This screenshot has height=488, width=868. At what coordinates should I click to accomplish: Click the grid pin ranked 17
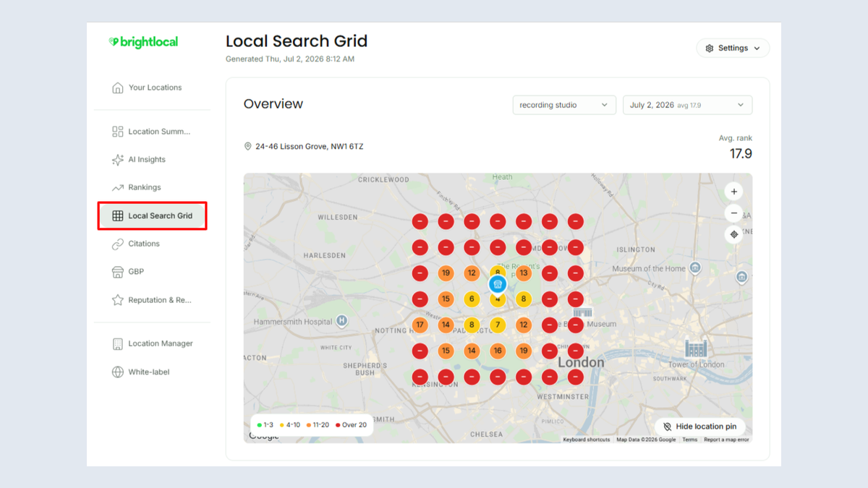(420, 325)
